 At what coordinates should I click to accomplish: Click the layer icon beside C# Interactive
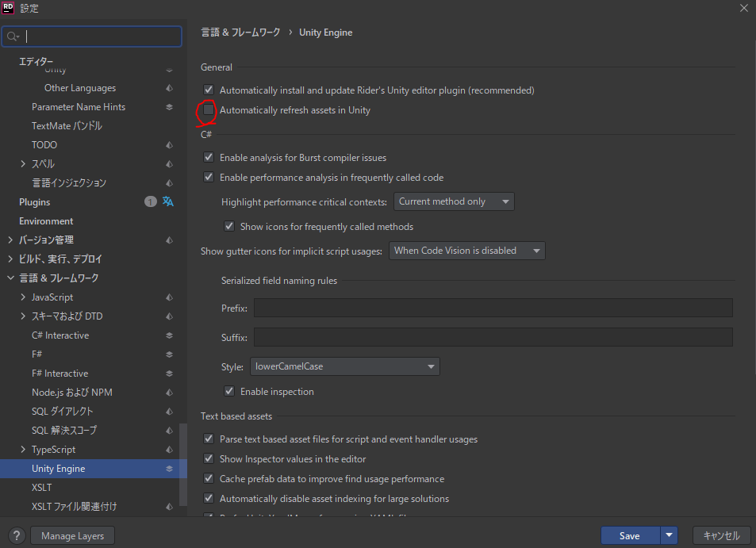click(x=169, y=335)
